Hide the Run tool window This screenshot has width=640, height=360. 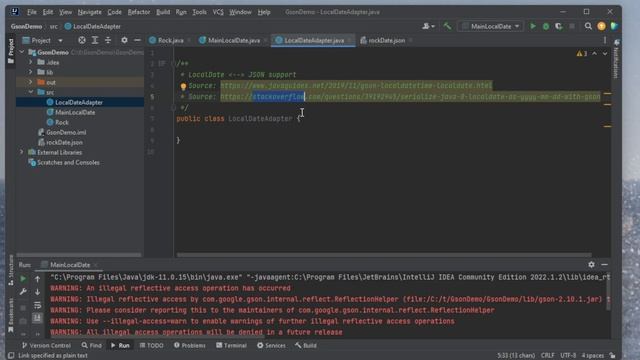[x=604, y=264]
